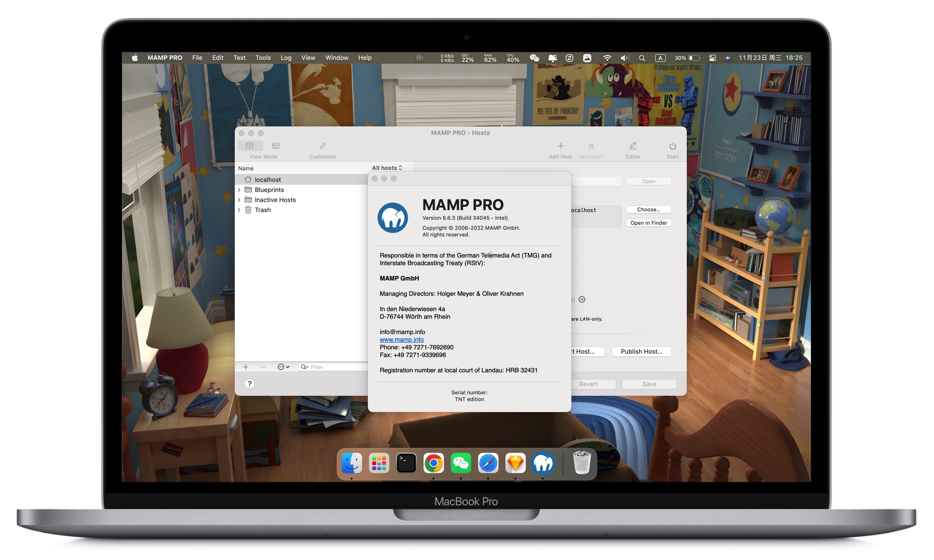Viewport: 934px width, 560px height.
Task: Click the MAMP elephant menu bar icon
Action: pos(420,58)
